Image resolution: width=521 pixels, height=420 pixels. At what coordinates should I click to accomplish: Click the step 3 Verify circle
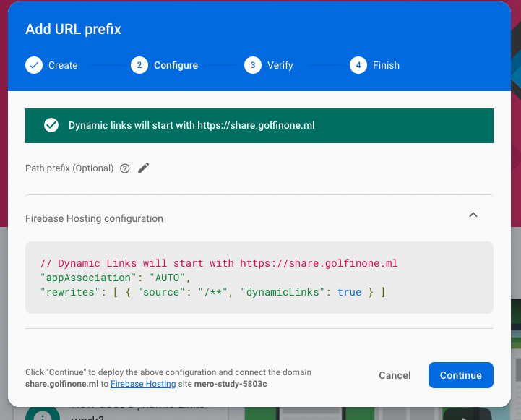point(253,65)
